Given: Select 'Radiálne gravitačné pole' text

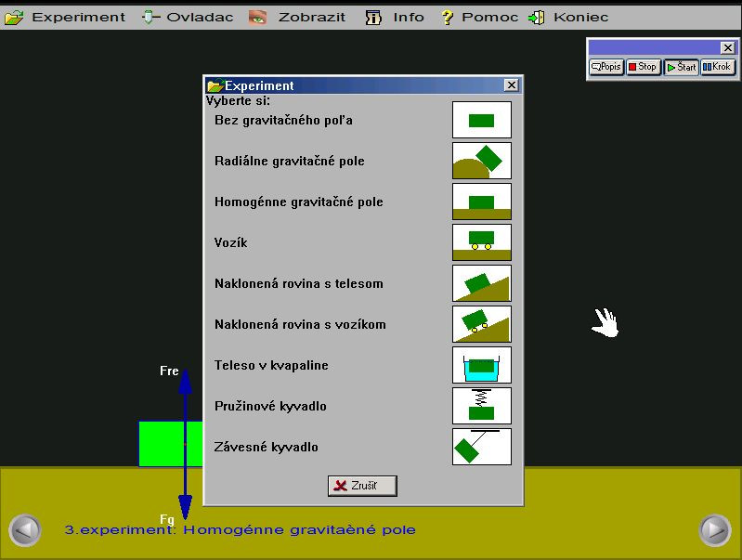Looking at the screenshot, I should point(289,161).
